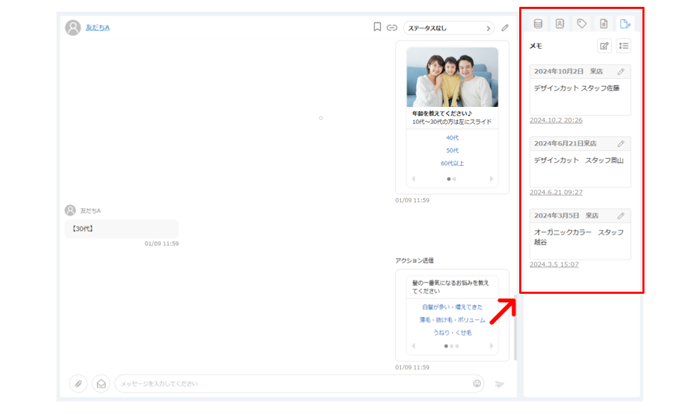This screenshot has width=700, height=414.
Task: Click the bookmark icon in chat header
Action: pyautogui.click(x=377, y=28)
